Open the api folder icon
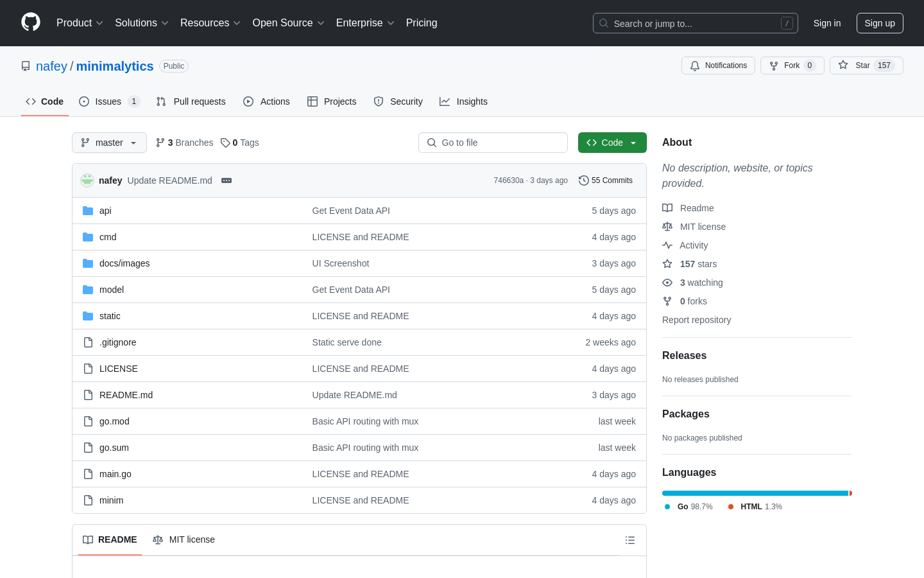The image size is (924, 578). pyautogui.click(x=88, y=211)
